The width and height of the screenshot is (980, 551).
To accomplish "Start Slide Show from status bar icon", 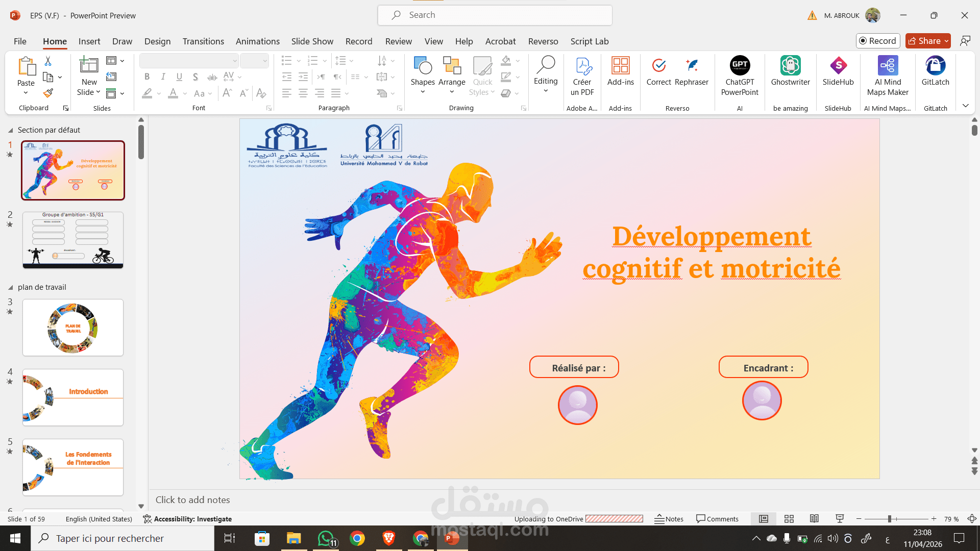I will (840, 519).
